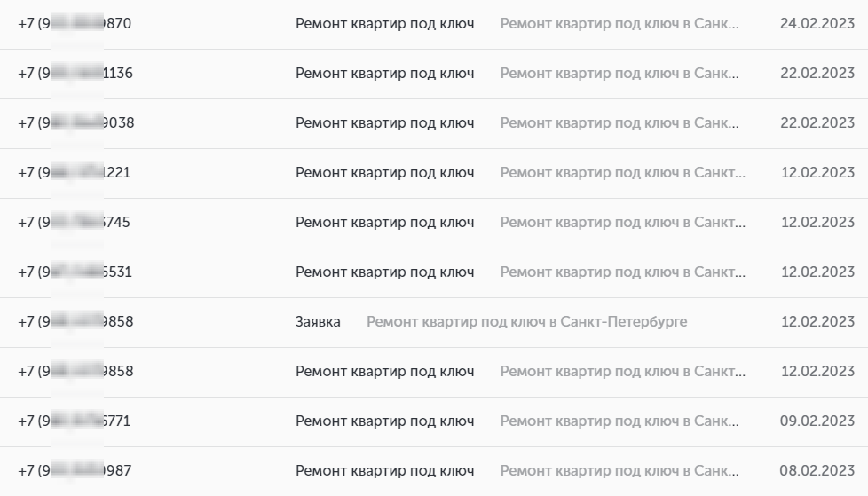
Task: Select the phone number ending in 531
Action: (x=75, y=272)
